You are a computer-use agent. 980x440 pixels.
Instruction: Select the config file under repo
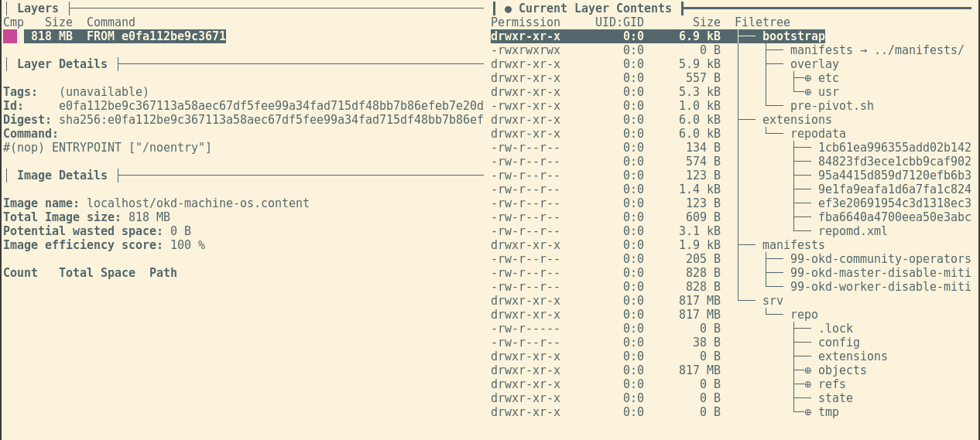point(838,343)
